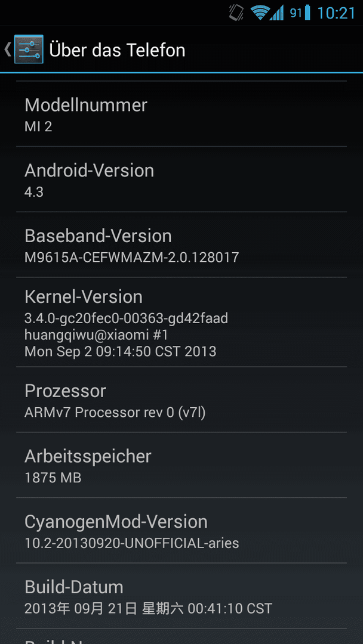Tap the kernel build date line text
This screenshot has width=363, height=644.
(121, 352)
